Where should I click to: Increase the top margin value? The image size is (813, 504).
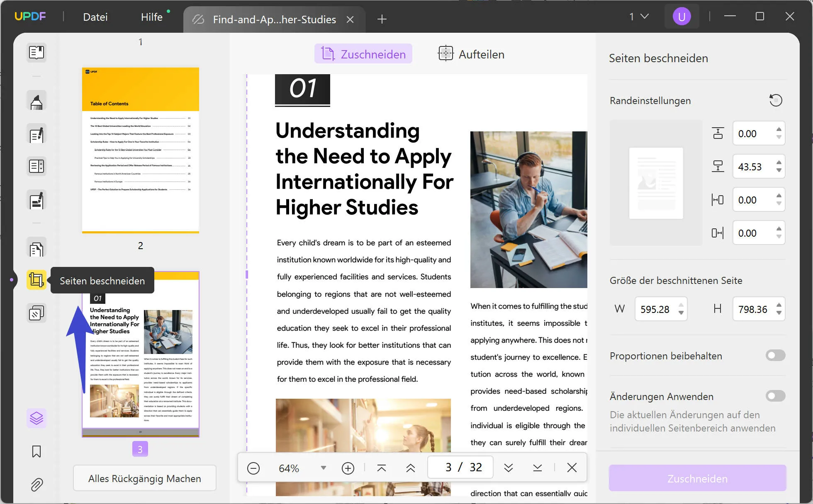pos(779,130)
